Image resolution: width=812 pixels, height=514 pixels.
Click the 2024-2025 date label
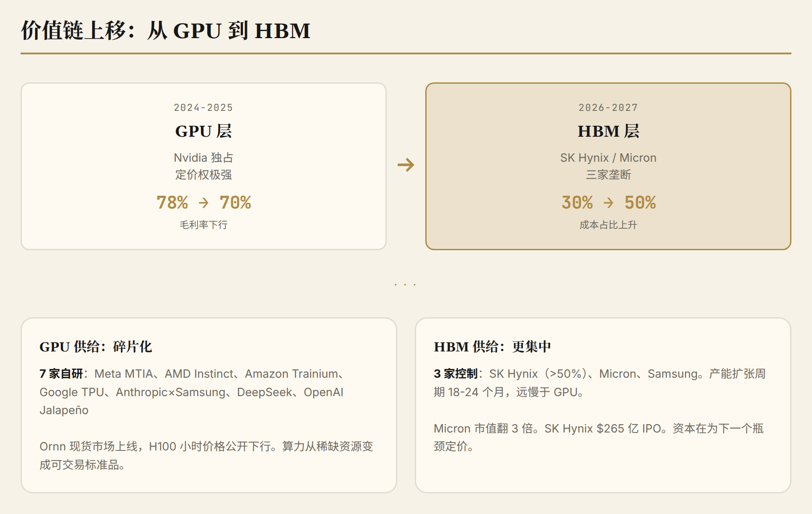[203, 107]
